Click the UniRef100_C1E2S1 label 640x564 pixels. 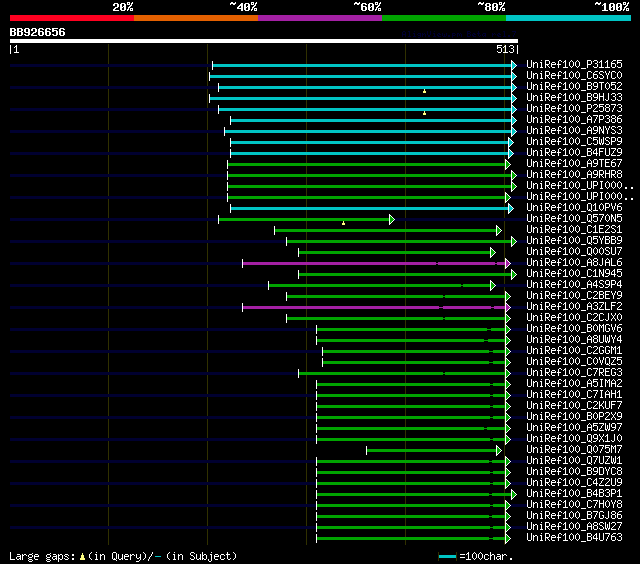tap(574, 229)
